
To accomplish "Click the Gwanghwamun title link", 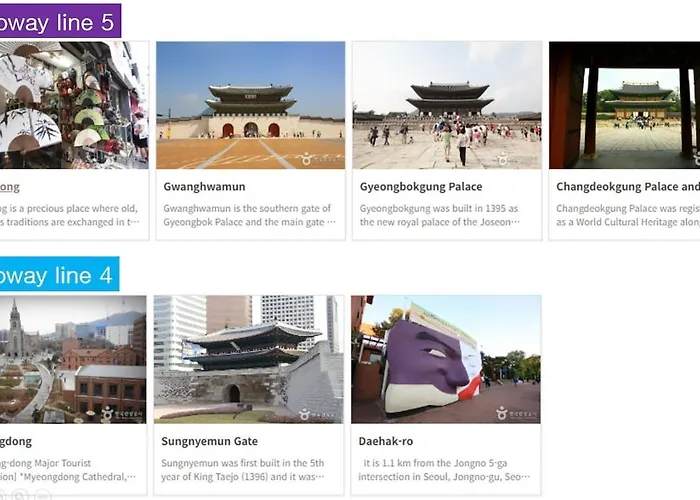I will pyautogui.click(x=204, y=187).
